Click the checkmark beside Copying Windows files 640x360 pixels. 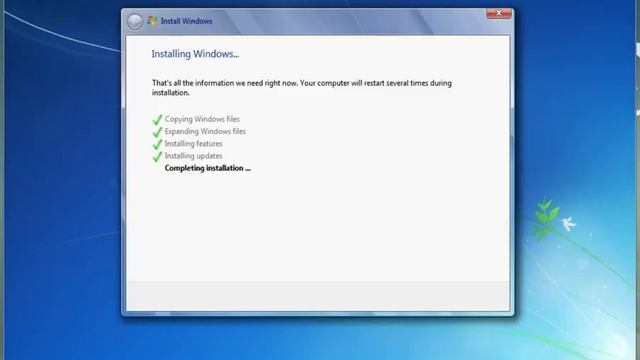click(157, 120)
